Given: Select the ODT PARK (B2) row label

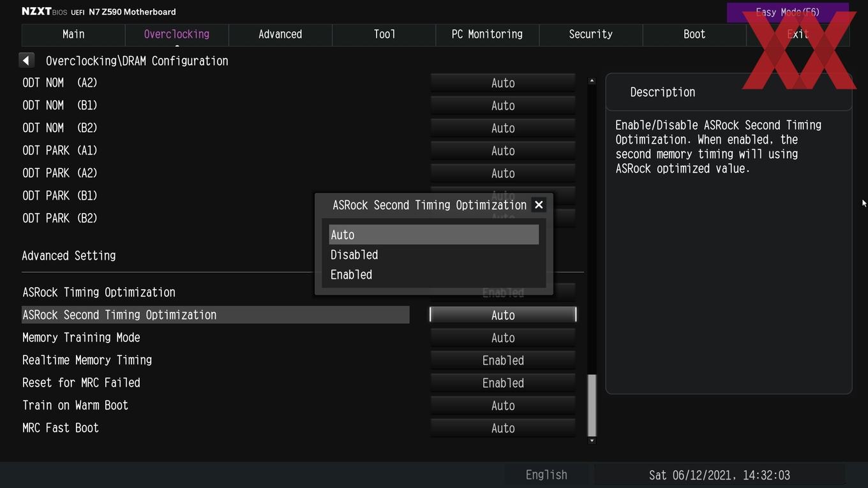Looking at the screenshot, I should click(60, 218).
